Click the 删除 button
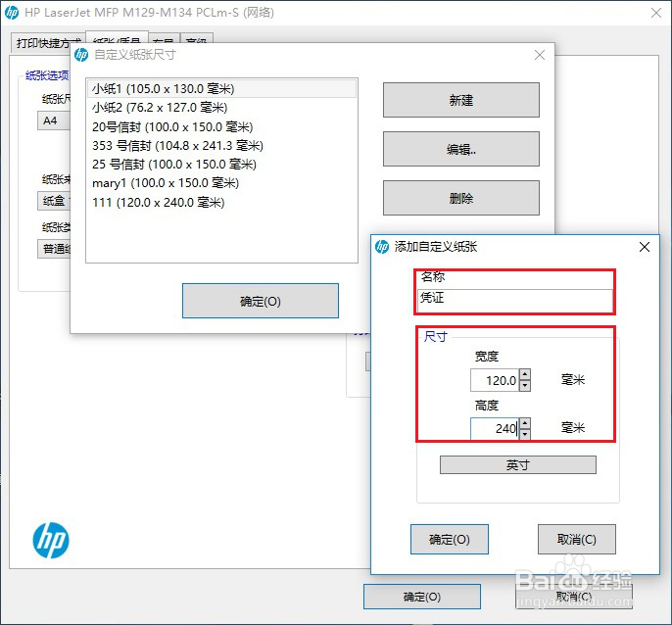 pos(461,198)
